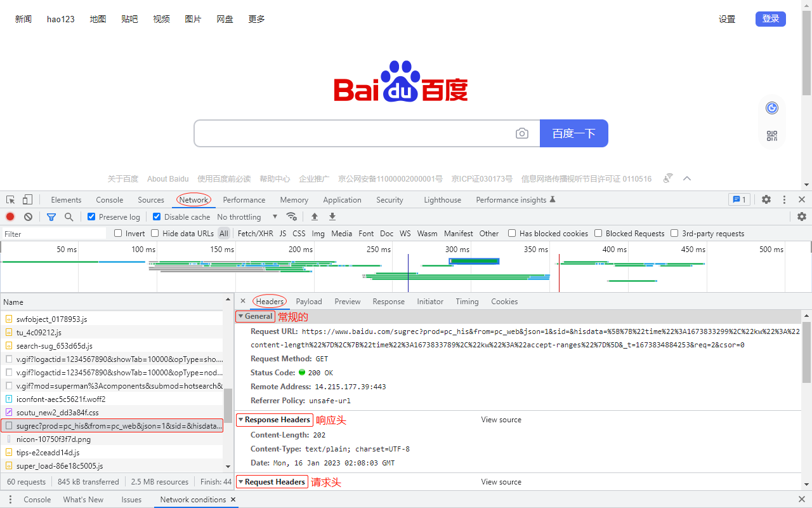Image resolution: width=812 pixels, height=508 pixels.
Task: Click the network Filter text field
Action: coord(54,234)
